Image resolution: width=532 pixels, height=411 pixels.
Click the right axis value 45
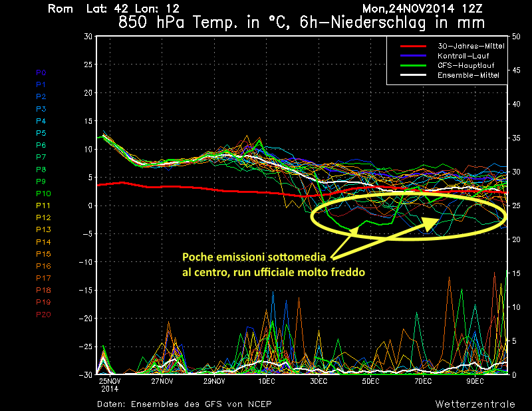(516, 70)
